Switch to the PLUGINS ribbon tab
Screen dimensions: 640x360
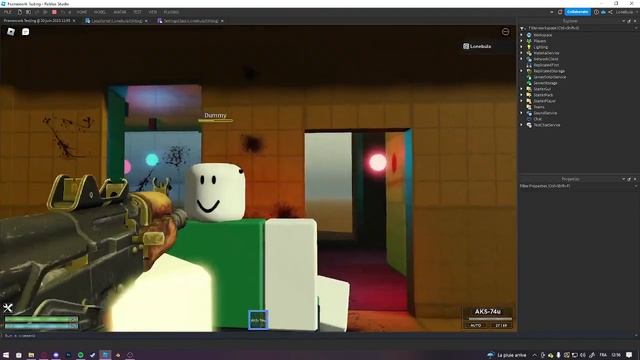point(171,12)
